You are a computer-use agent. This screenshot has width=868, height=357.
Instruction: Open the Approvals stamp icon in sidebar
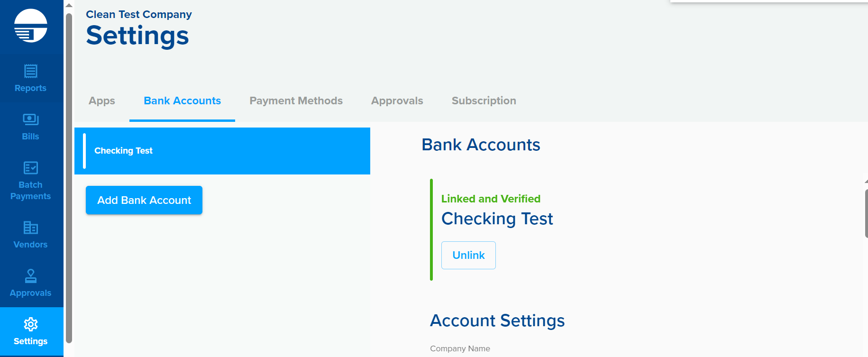point(31,276)
